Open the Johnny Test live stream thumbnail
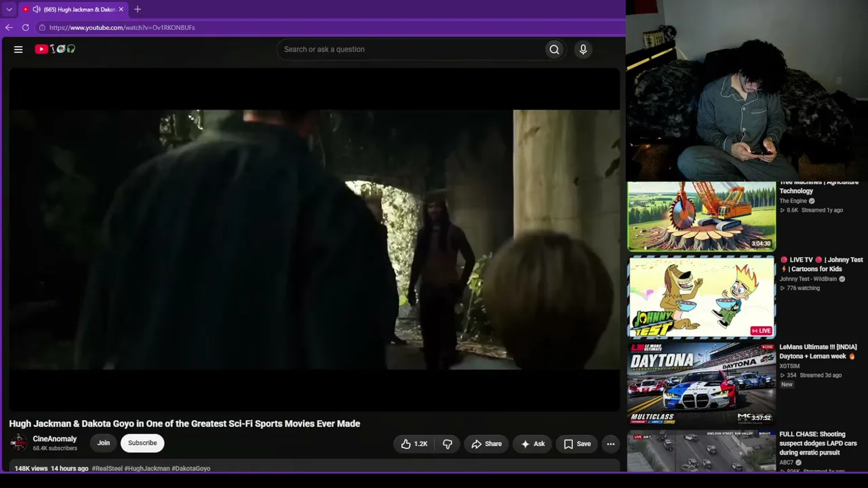Screen dimensions: 868x488 pos(701,297)
